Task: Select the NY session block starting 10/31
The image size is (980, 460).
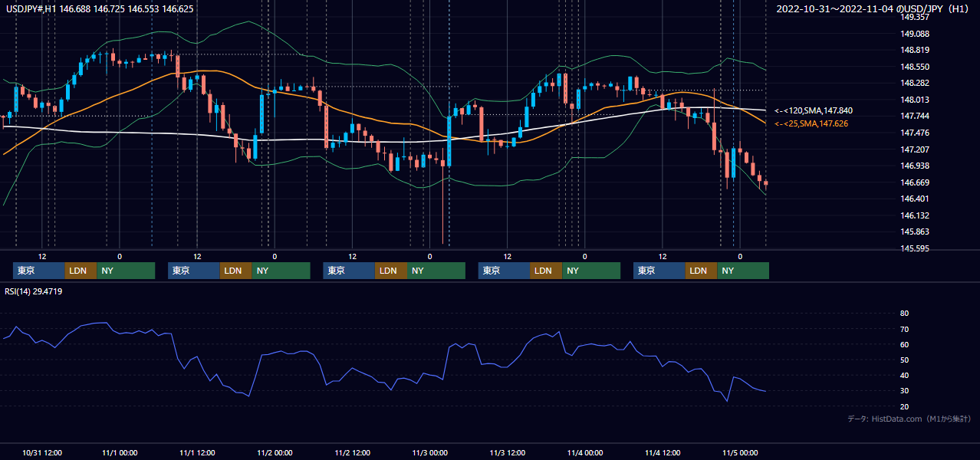Action: click(x=126, y=271)
